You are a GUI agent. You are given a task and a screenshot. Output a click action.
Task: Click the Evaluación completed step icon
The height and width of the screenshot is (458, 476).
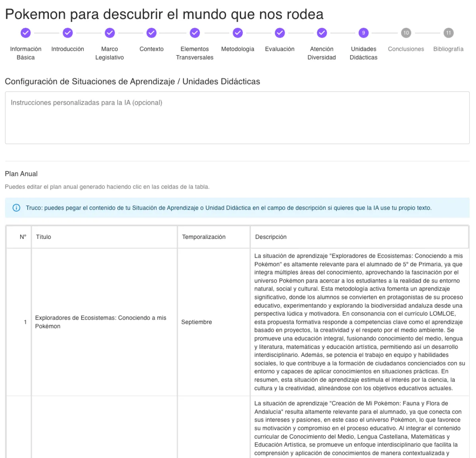(280, 33)
